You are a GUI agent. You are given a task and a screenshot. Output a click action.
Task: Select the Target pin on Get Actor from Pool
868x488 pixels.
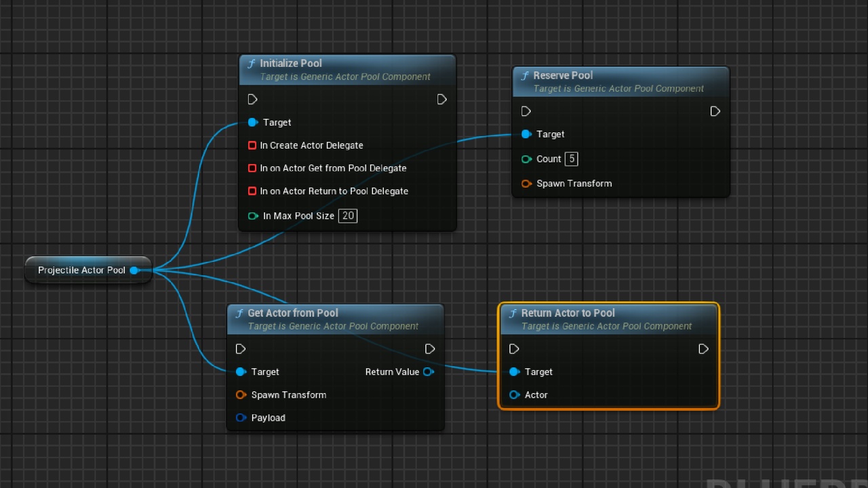(x=241, y=372)
